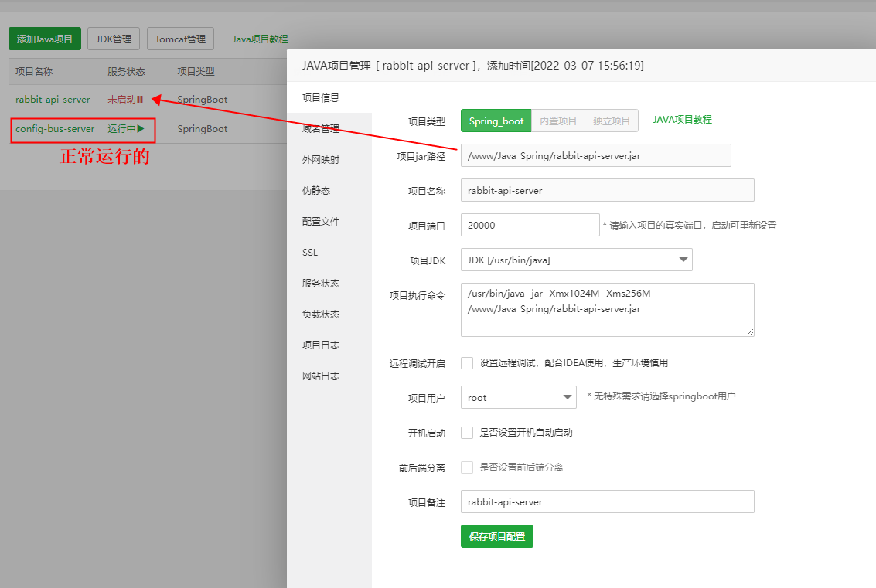
Task: Open the 项目JDK dropdown
Action: [x=576, y=260]
